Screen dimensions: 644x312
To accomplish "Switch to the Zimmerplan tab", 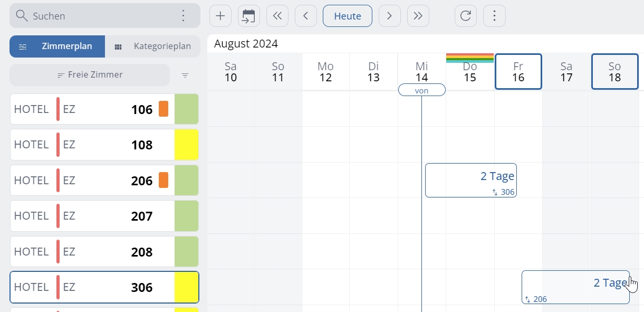I will [x=57, y=46].
